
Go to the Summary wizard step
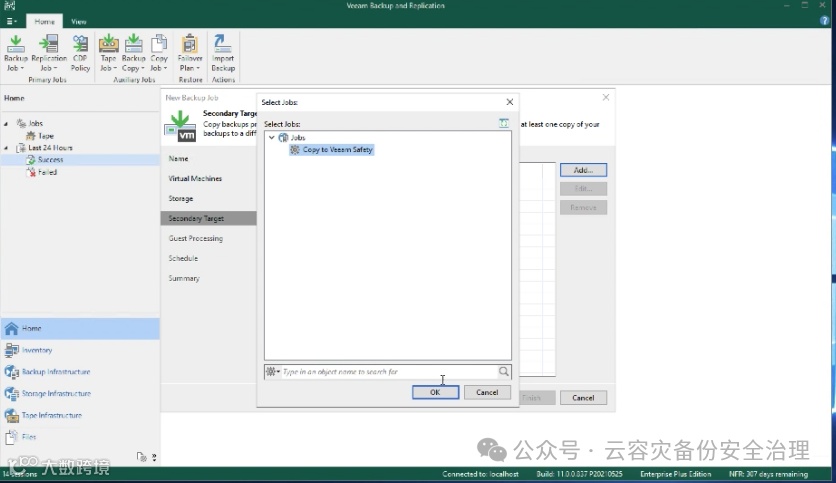click(x=184, y=278)
